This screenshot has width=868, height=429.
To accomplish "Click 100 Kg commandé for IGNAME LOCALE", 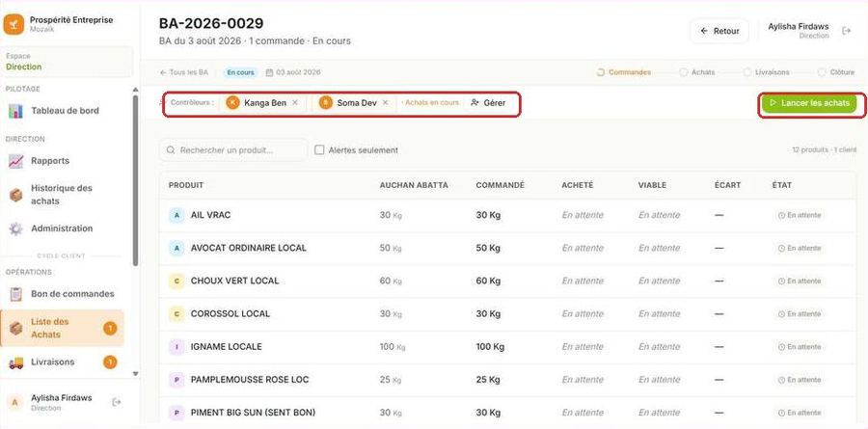I will point(490,347).
